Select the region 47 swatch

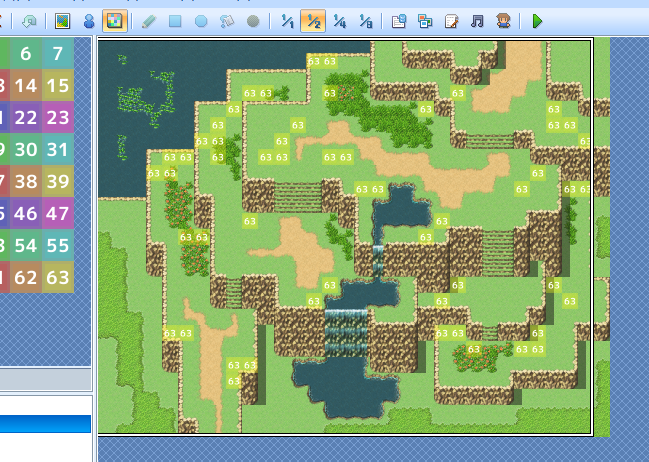point(58,214)
